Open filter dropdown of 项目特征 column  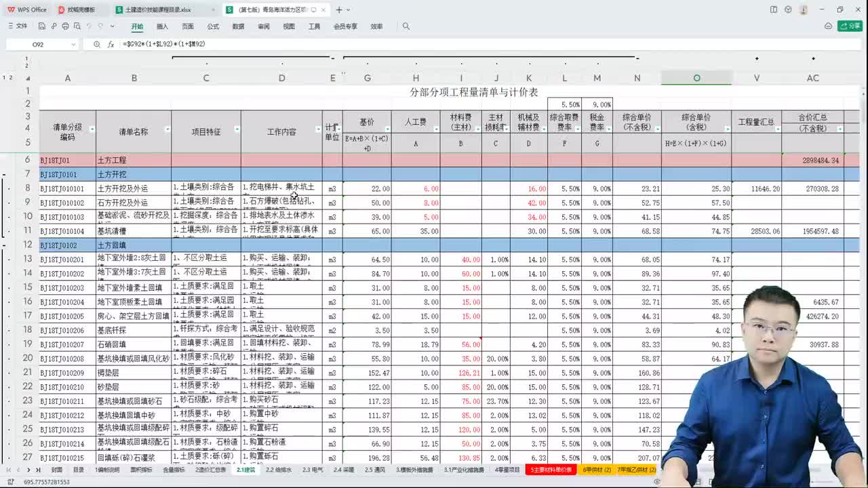point(237,129)
